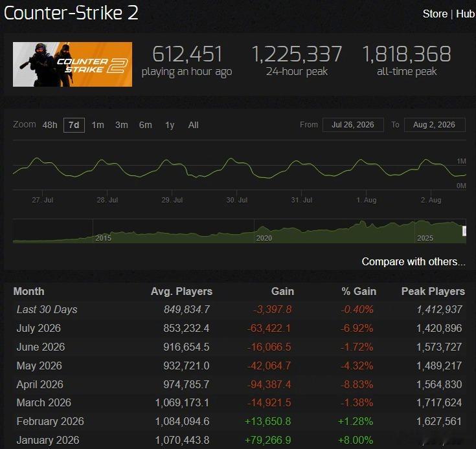Click Compare with others link
Image resolution: width=476 pixels, height=449 pixels.
pos(413,261)
